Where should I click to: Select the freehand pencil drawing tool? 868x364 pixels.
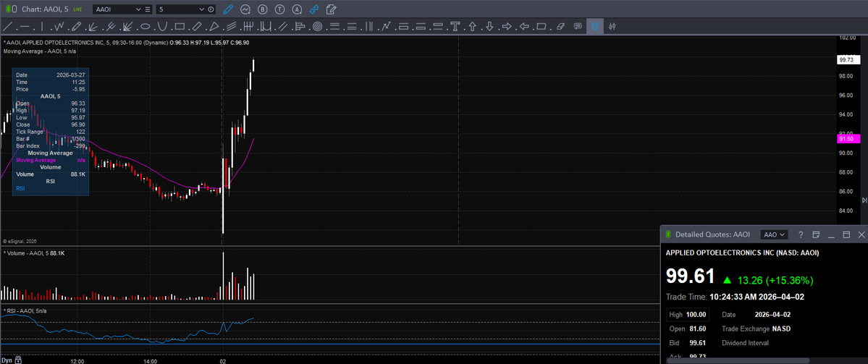pos(77,27)
